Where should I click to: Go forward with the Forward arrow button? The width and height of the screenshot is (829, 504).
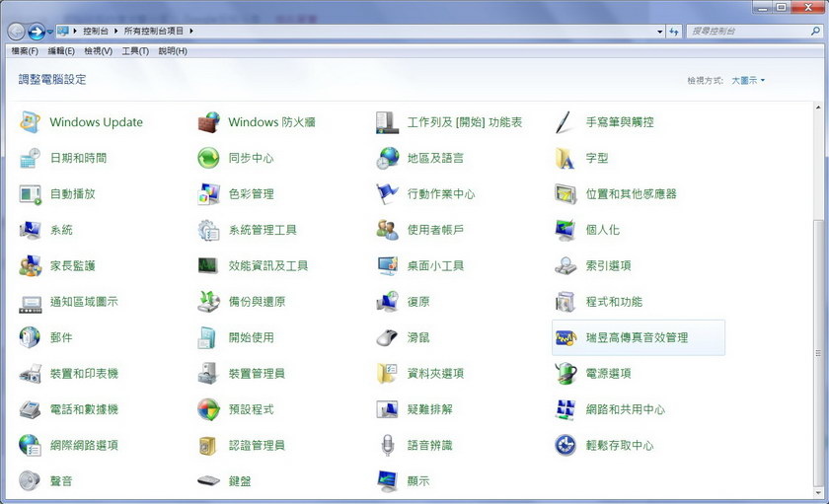click(x=36, y=32)
